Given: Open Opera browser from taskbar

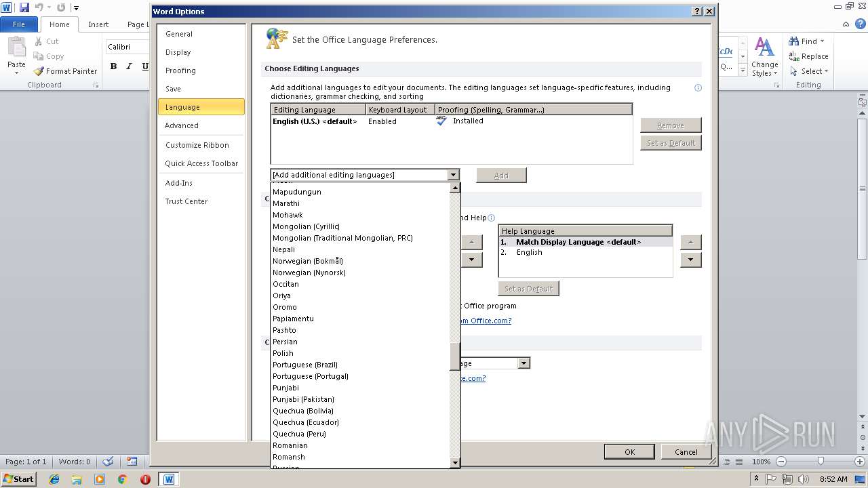Looking at the screenshot, I should (x=145, y=479).
